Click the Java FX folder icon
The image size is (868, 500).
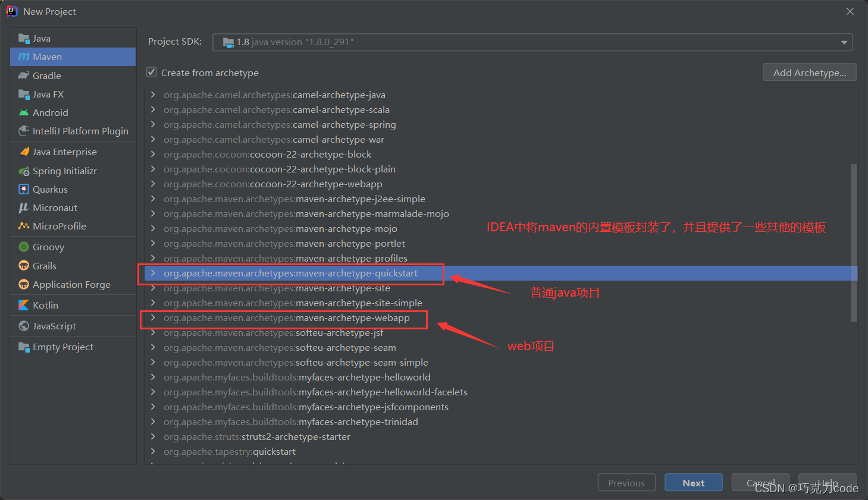coord(24,94)
